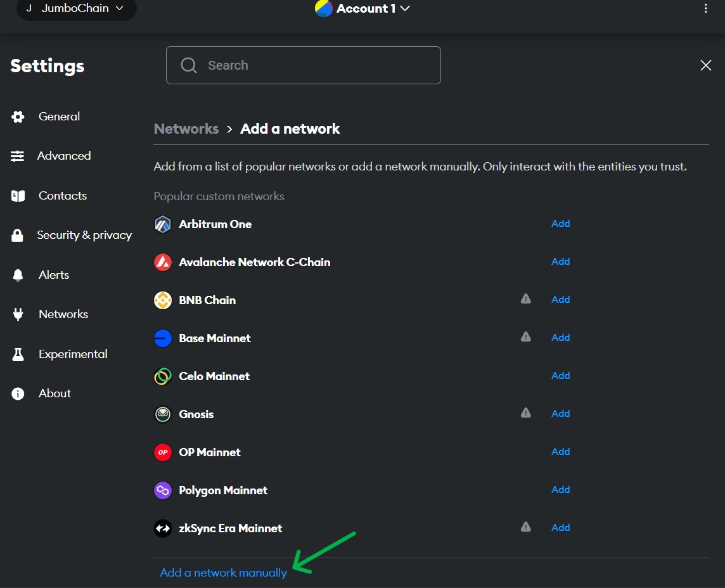Click the Alerts bell icon
This screenshot has height=588, width=725.
(18, 275)
